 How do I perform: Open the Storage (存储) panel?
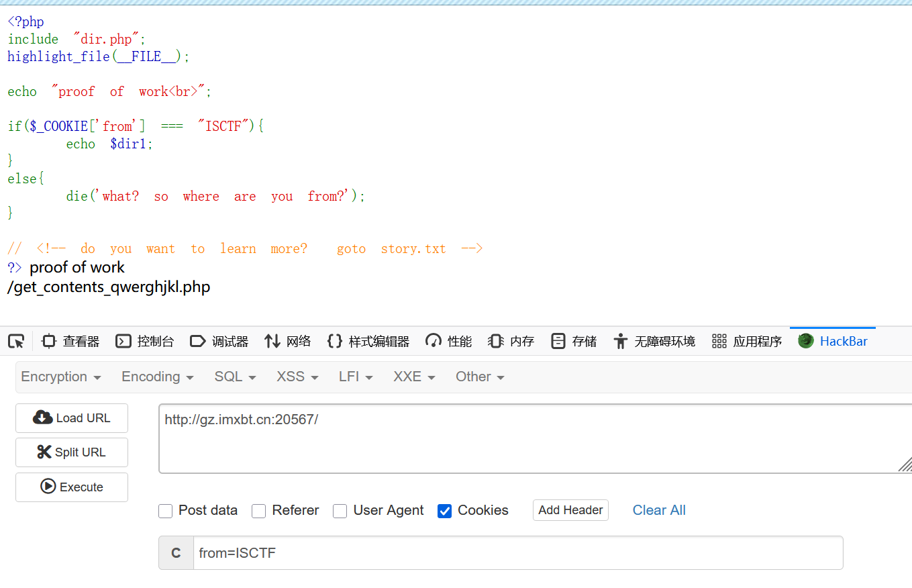pos(574,341)
